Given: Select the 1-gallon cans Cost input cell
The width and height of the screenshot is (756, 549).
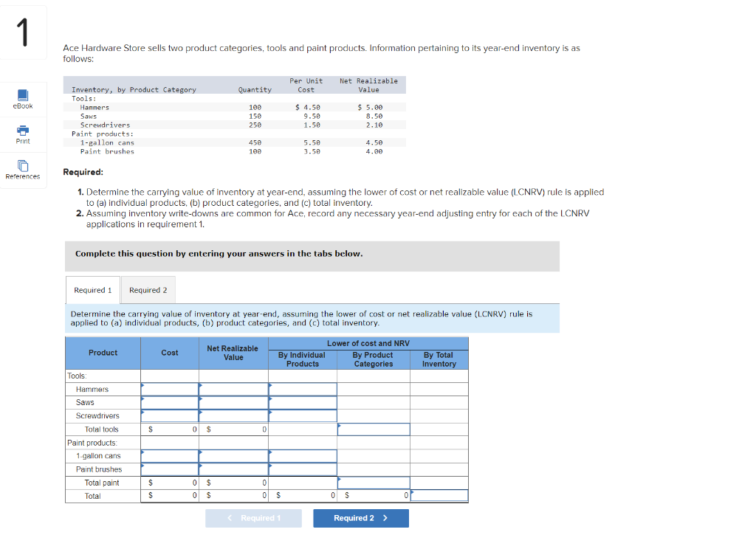Looking at the screenshot, I should (x=170, y=456).
